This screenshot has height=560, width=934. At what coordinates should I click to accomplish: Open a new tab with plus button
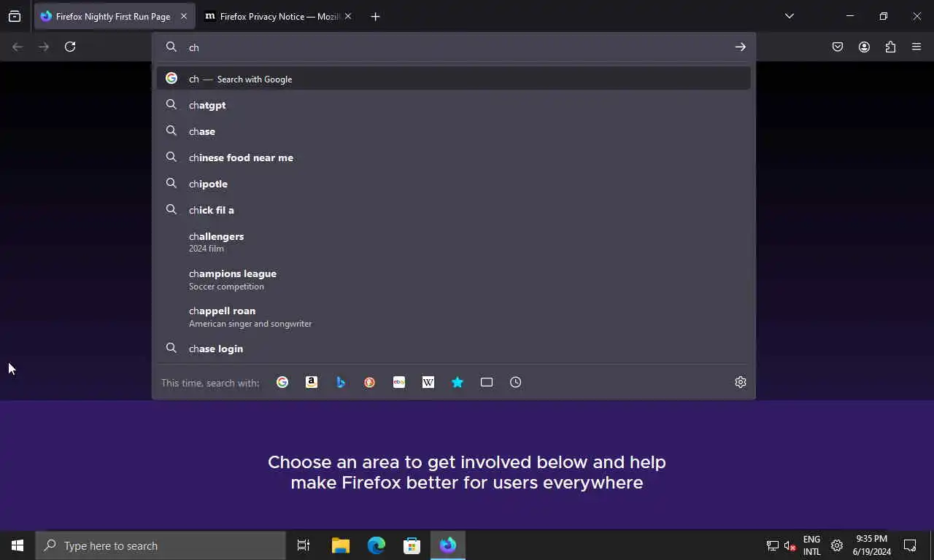(x=375, y=16)
